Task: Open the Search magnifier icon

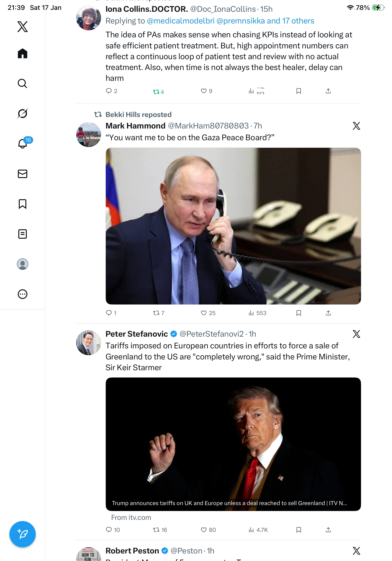Action: click(x=23, y=84)
